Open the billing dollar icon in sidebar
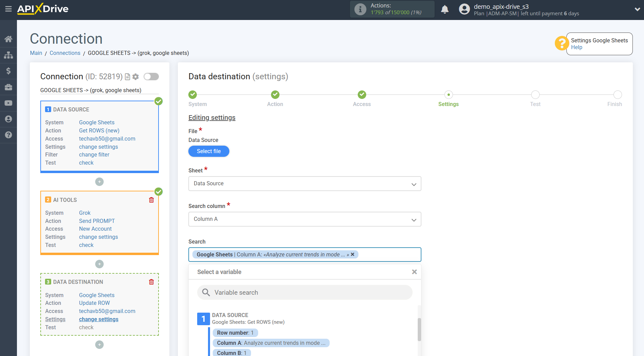 (8, 71)
